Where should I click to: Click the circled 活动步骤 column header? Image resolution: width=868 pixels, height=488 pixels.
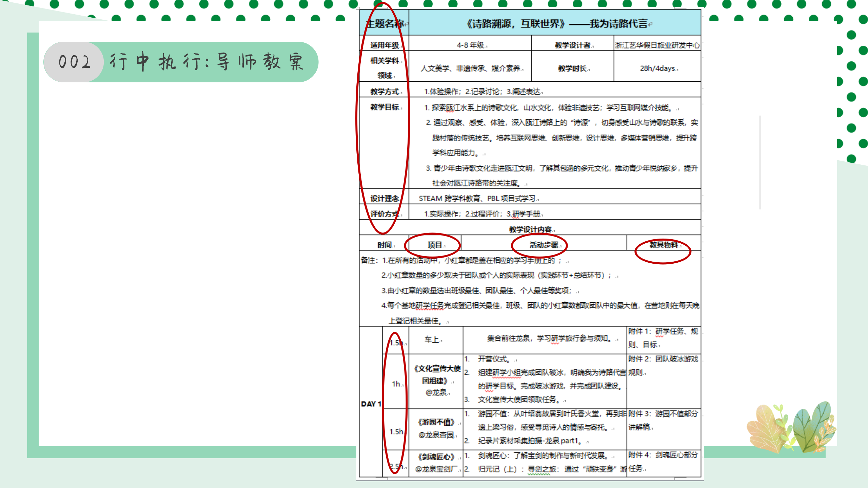tap(543, 245)
